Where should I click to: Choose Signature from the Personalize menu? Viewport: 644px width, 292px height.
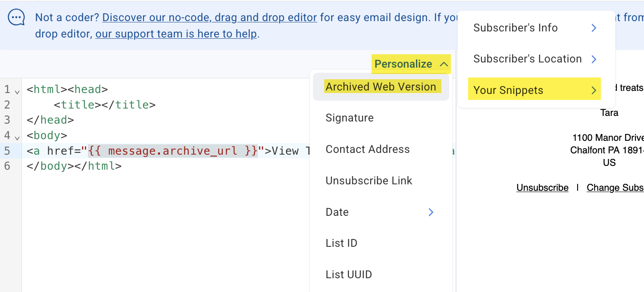click(349, 118)
